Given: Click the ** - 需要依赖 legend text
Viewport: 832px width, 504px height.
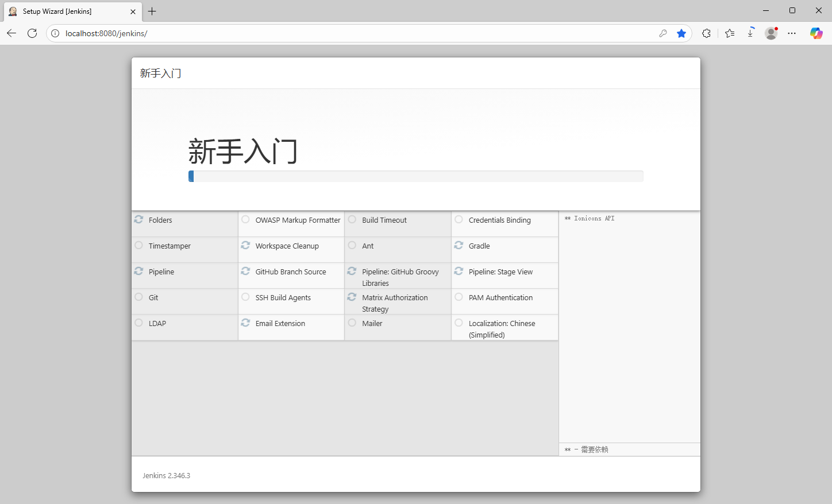Looking at the screenshot, I should pos(586,449).
